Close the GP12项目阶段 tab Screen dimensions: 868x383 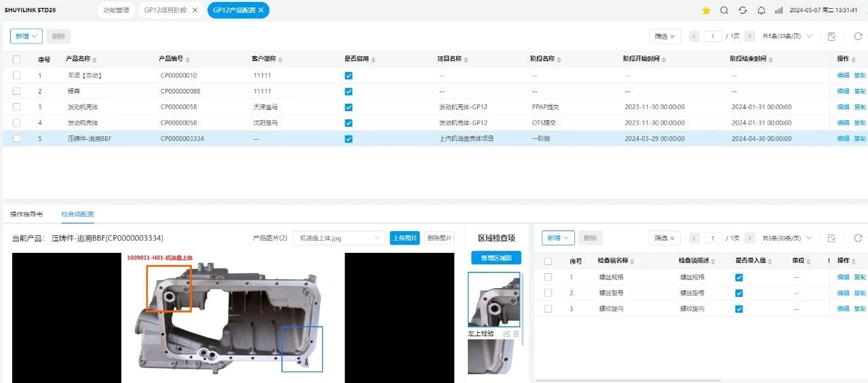(195, 10)
